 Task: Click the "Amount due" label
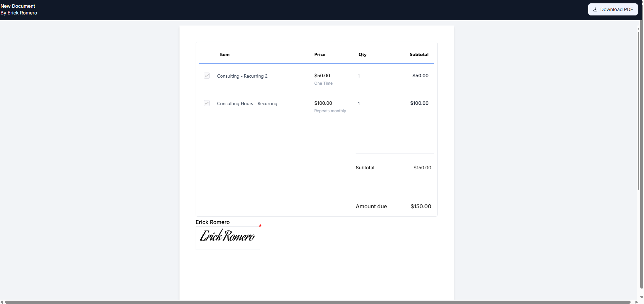pyautogui.click(x=371, y=206)
